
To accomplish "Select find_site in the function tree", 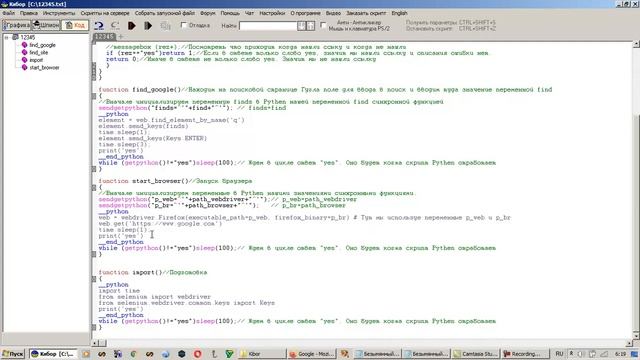I will (38, 53).
